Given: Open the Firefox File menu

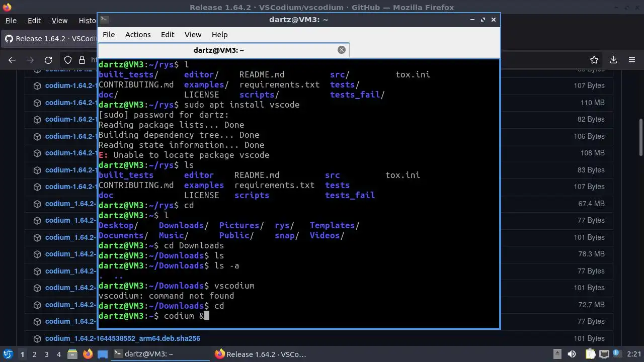Looking at the screenshot, I should 11,21.
